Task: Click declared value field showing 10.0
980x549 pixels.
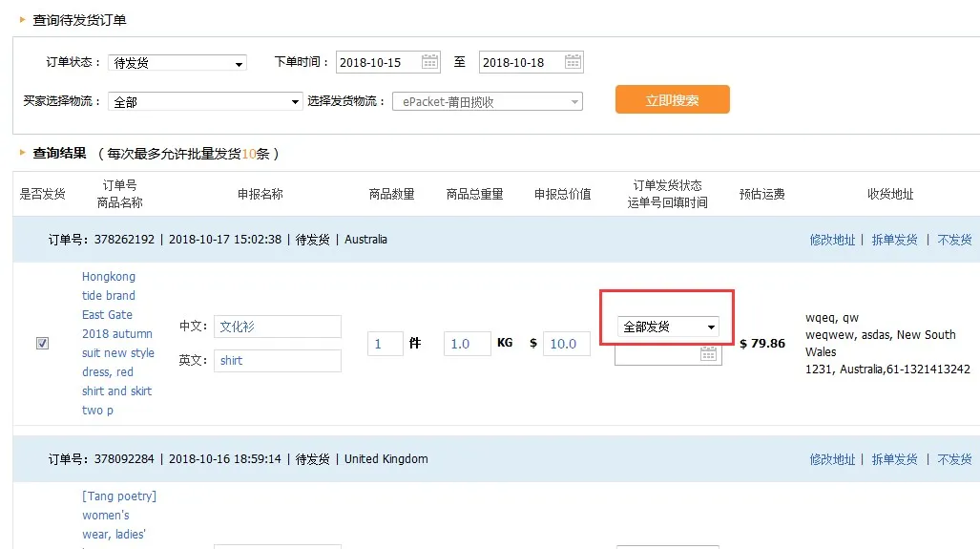Action: pos(567,344)
